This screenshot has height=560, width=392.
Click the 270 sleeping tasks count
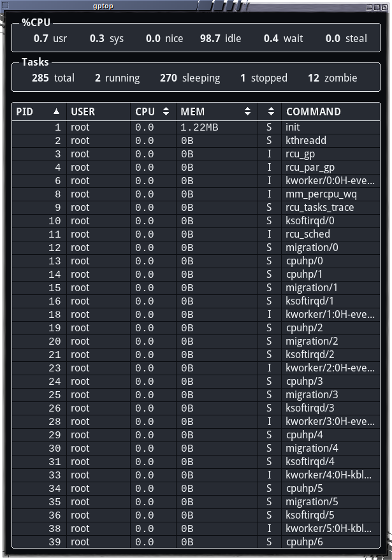click(x=190, y=78)
